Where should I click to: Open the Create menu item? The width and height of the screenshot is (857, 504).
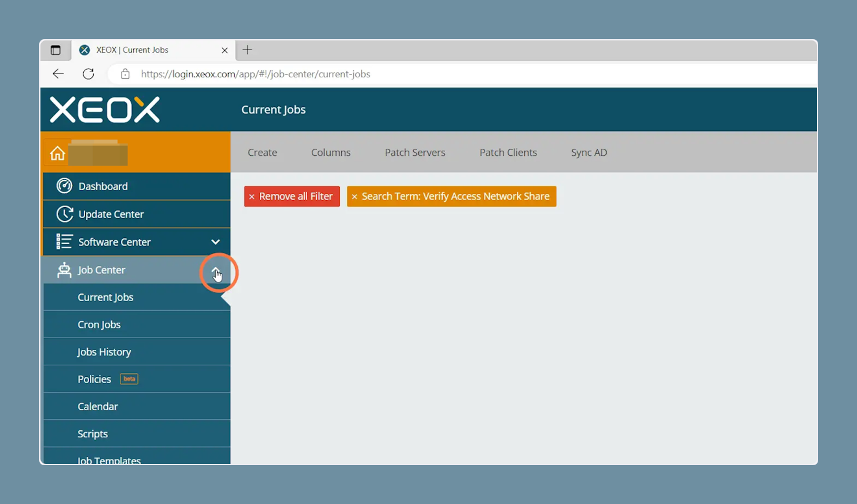point(262,152)
